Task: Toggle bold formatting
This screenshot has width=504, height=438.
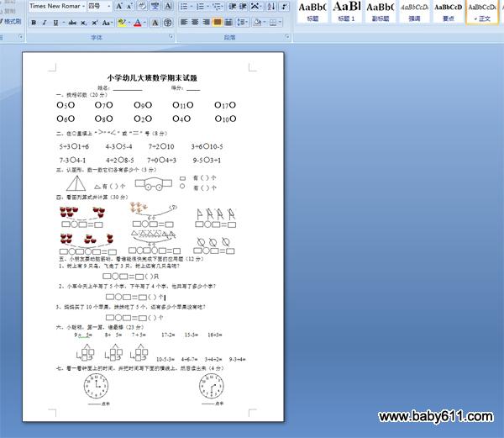Action: pyautogui.click(x=34, y=23)
